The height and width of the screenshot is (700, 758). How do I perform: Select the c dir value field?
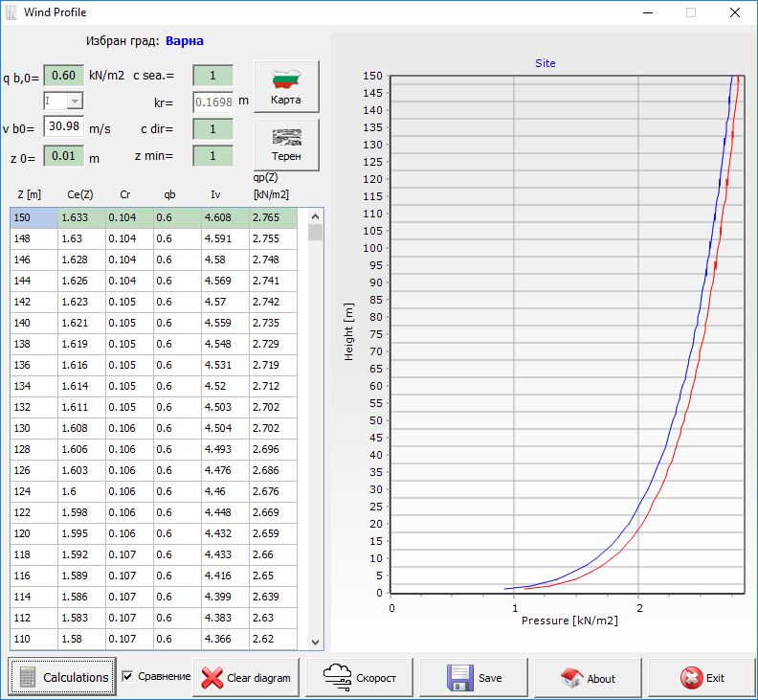(212, 128)
